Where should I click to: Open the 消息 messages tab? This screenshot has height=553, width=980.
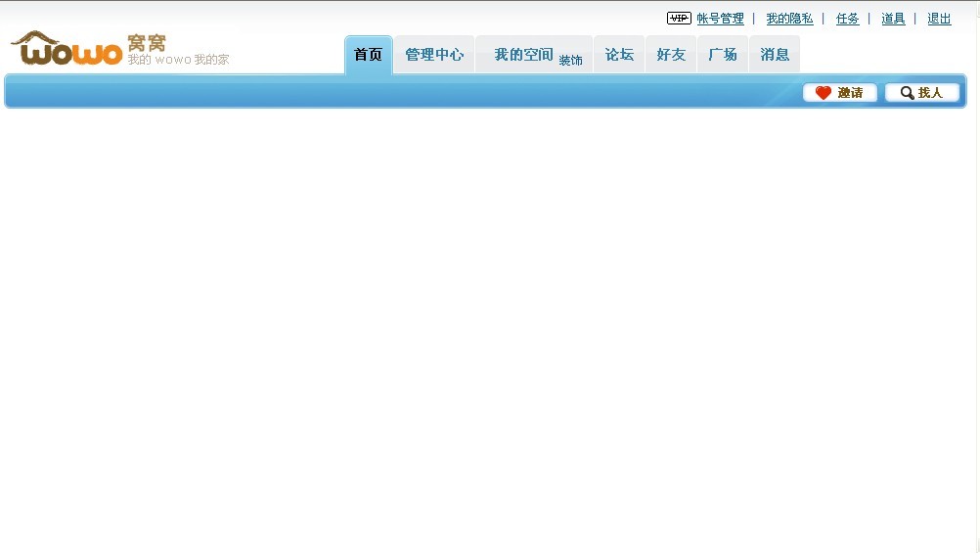click(x=775, y=55)
